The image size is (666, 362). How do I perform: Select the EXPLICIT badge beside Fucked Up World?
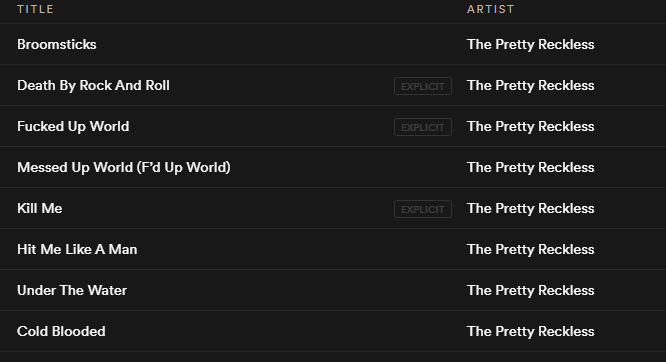[423, 127]
